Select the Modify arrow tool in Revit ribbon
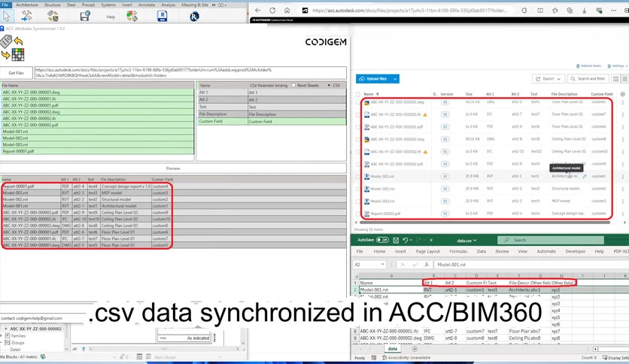Viewport: 629px width, 364px height. tap(7, 16)
